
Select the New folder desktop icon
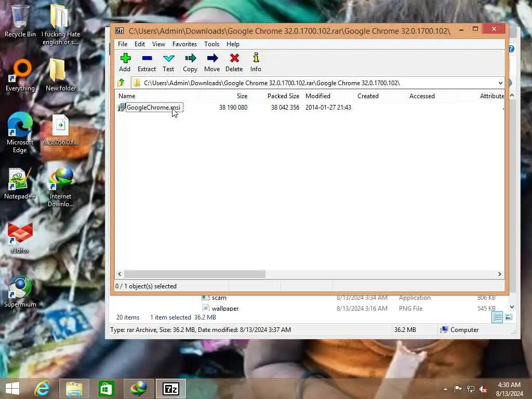point(61,75)
